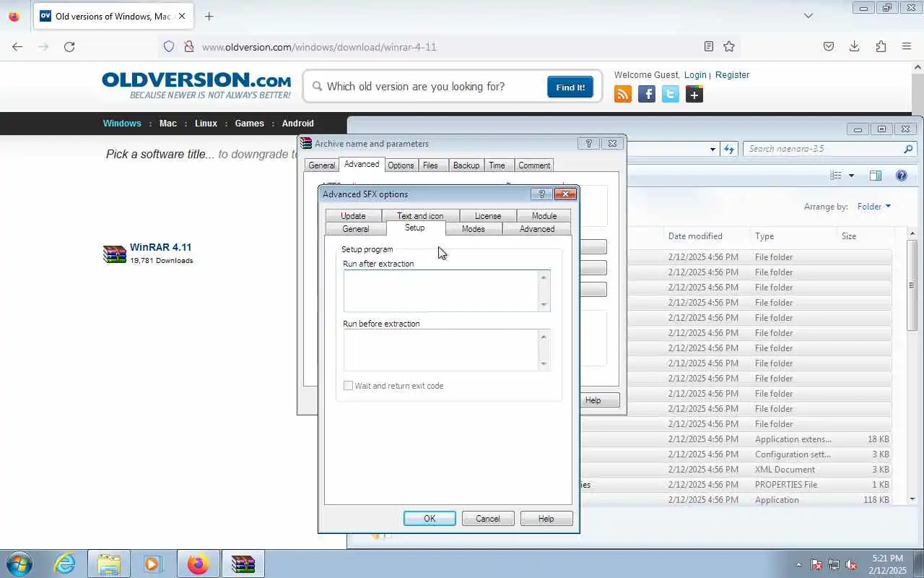Click the WinRAR 4.11 books icon
Image resolution: width=924 pixels, height=578 pixels.
tap(115, 254)
